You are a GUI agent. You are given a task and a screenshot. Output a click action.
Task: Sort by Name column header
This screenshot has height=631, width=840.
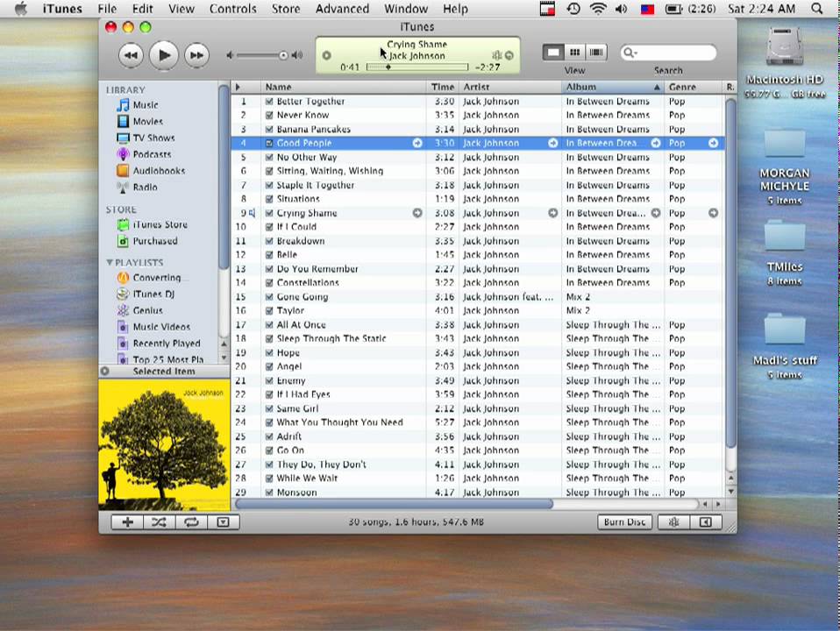[344, 87]
